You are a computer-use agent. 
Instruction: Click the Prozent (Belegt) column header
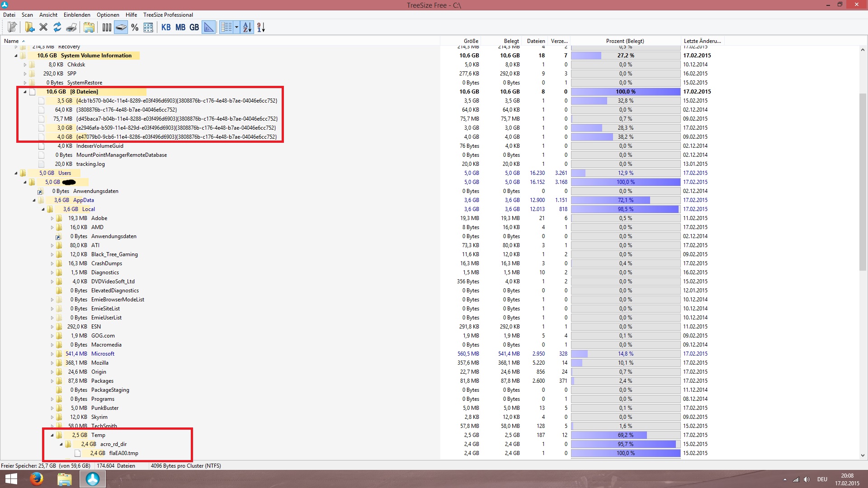click(625, 41)
